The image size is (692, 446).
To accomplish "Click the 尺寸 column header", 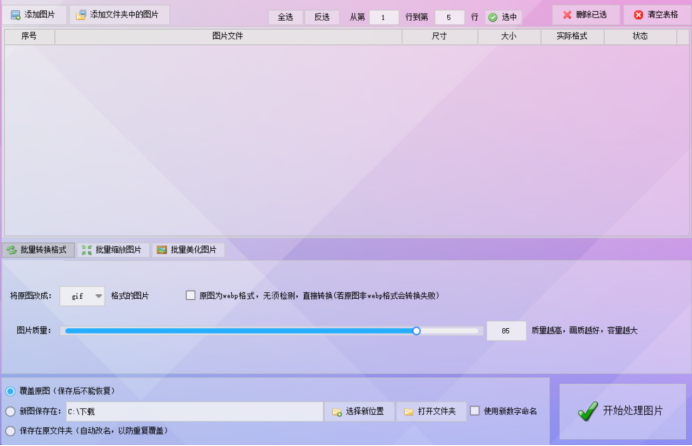I will (x=439, y=36).
